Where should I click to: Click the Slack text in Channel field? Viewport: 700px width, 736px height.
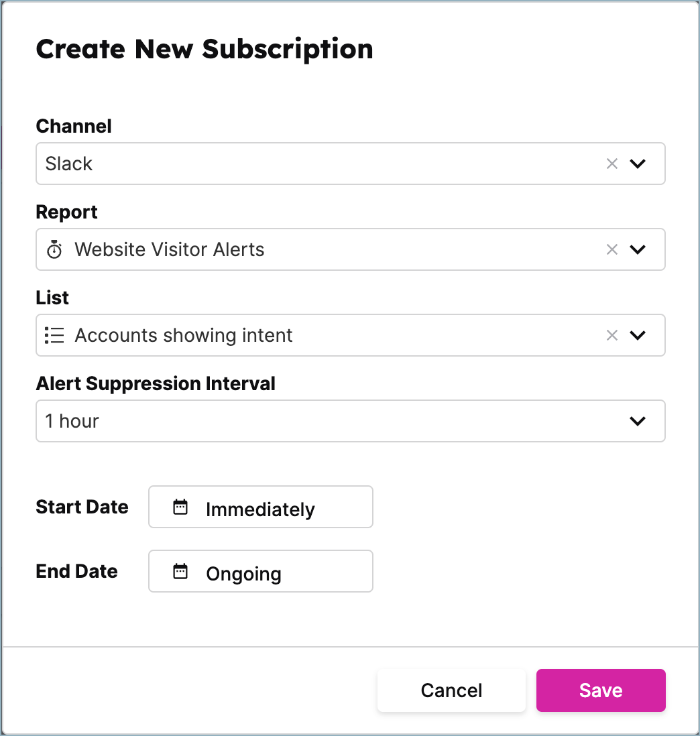pos(69,164)
